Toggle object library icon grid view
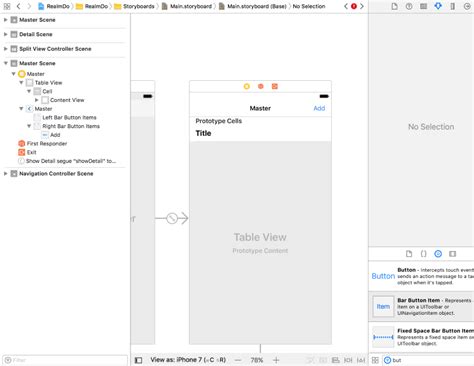Screen dimensions: 474x366 coord(375,360)
